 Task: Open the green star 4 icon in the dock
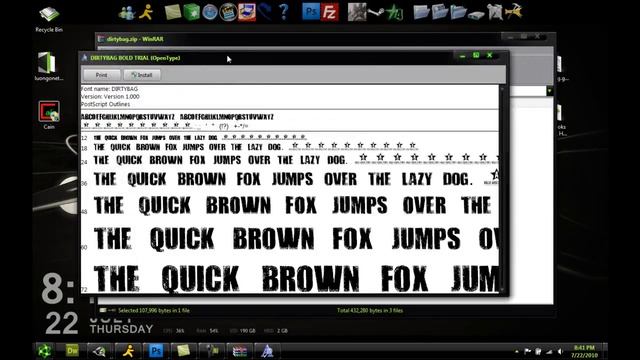(x=395, y=12)
